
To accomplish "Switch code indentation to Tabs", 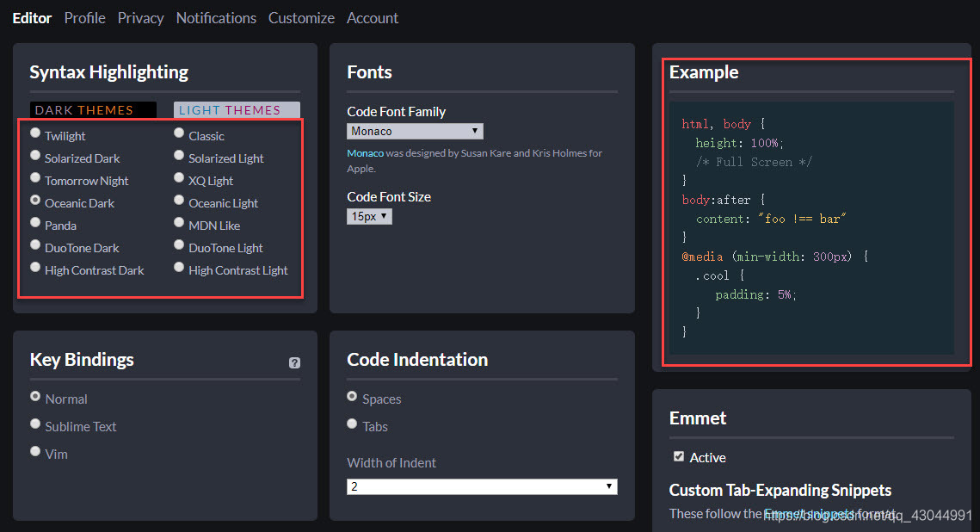I will (x=352, y=424).
